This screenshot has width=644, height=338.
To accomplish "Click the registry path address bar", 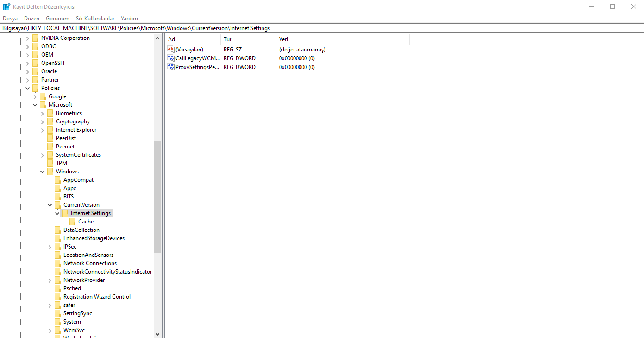I will pyautogui.click(x=322, y=28).
